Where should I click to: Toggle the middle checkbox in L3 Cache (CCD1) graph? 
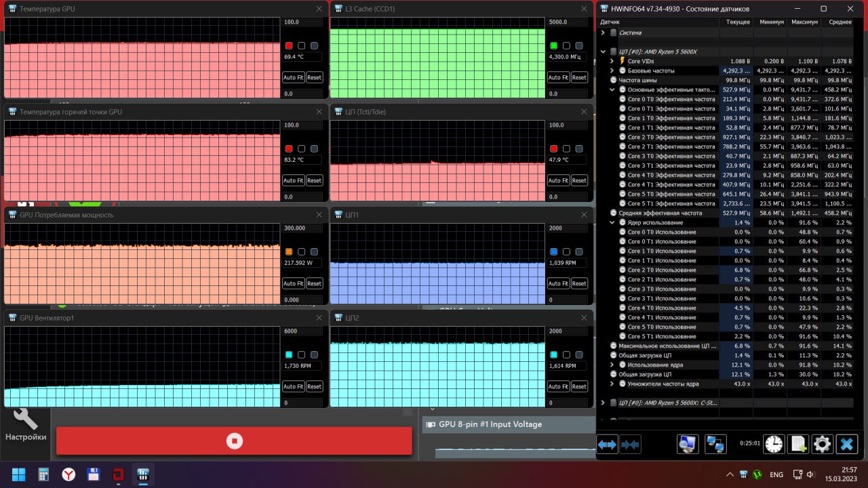(x=566, y=45)
